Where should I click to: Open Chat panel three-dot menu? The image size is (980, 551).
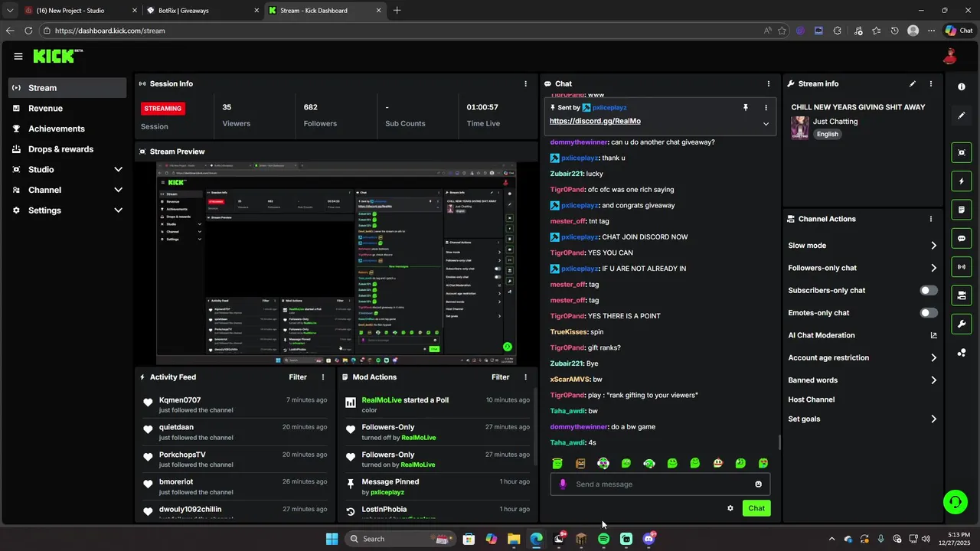pos(769,83)
